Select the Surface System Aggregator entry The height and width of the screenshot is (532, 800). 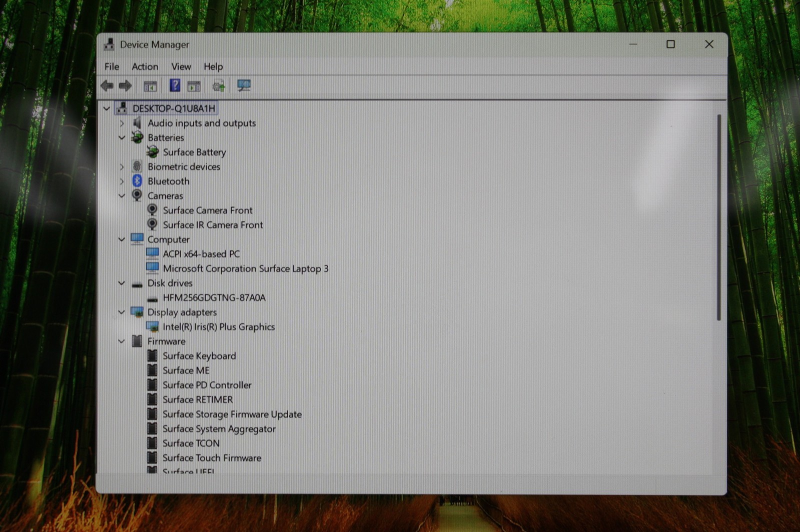tap(219, 428)
